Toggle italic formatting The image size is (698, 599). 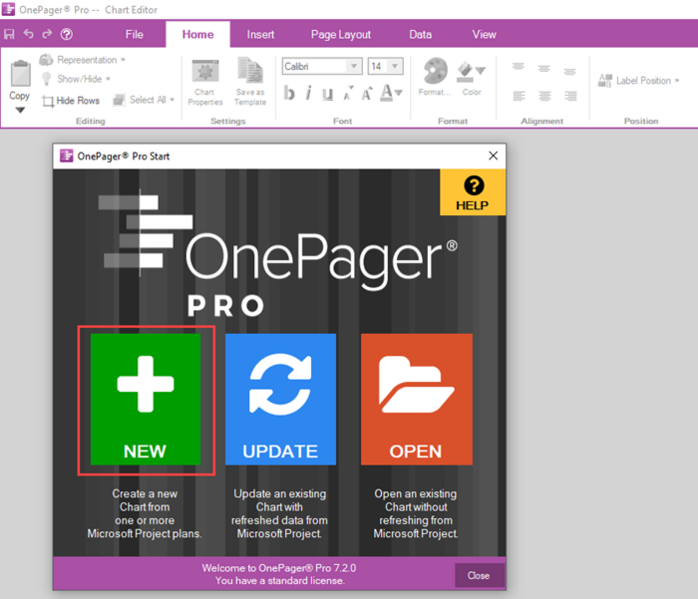pos(308,93)
